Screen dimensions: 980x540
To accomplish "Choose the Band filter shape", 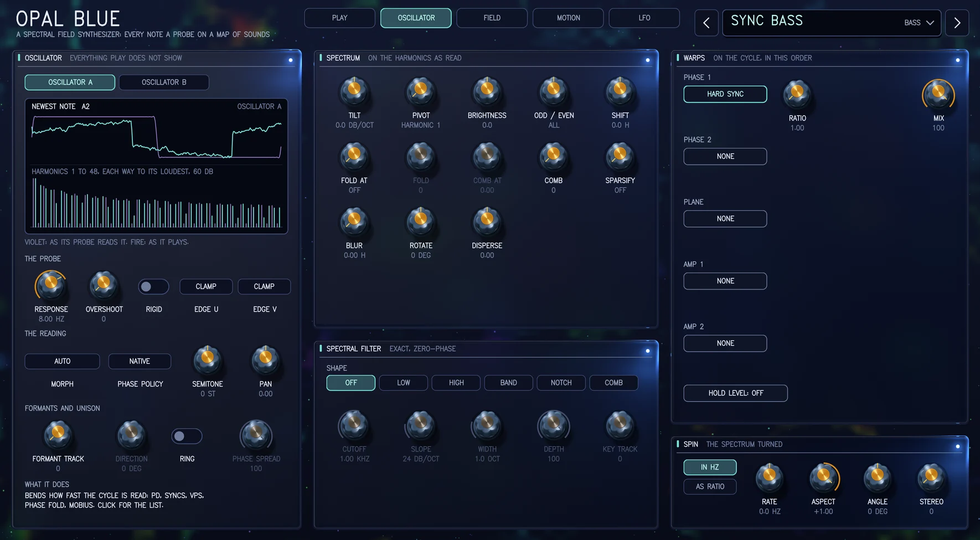I will click(508, 383).
